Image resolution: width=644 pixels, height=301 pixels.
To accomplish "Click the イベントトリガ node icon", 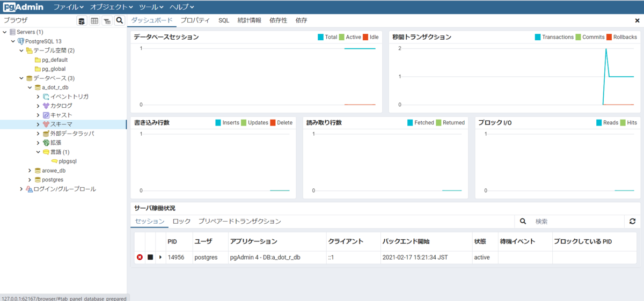I will tap(46, 97).
